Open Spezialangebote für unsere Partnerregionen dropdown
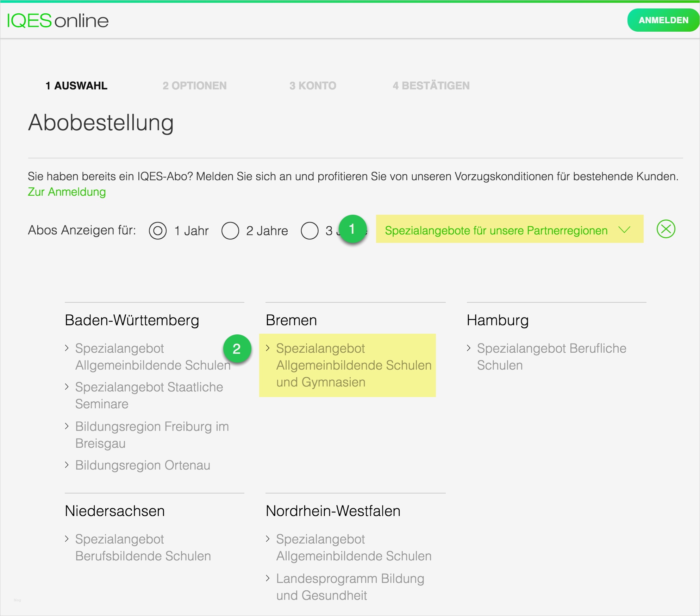 point(496,231)
